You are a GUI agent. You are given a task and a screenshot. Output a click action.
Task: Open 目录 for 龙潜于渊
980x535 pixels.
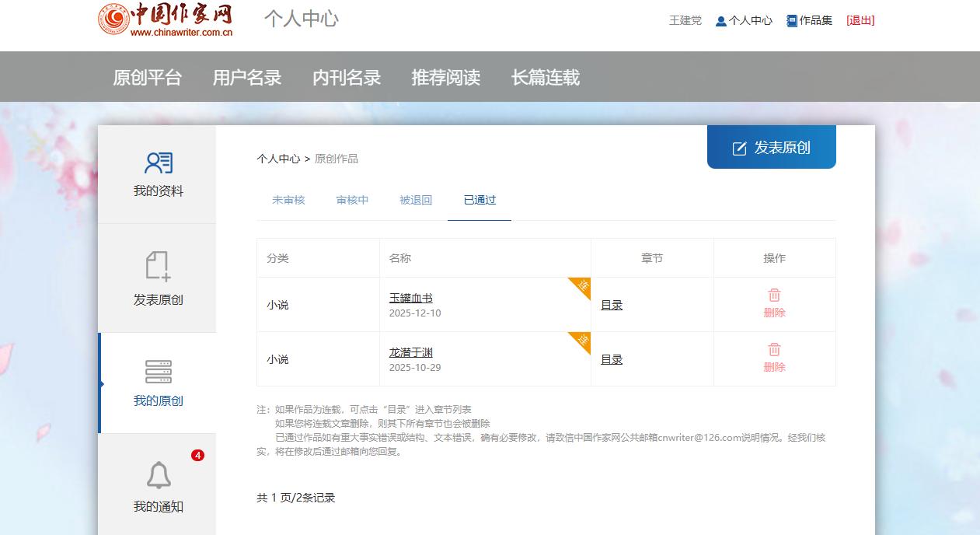pyautogui.click(x=612, y=359)
